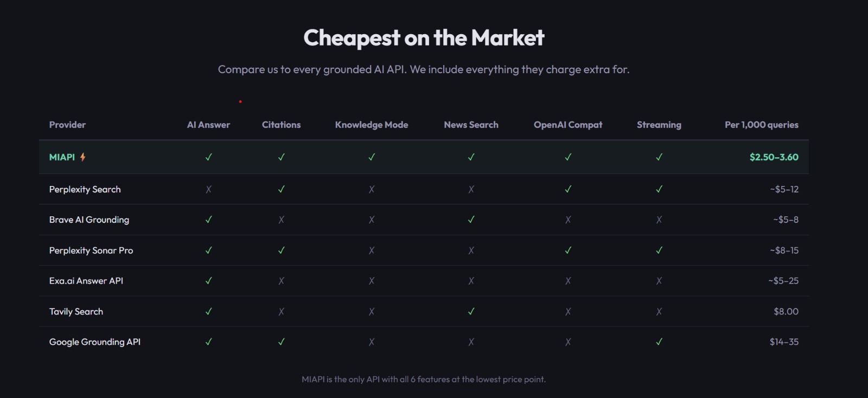Click the Google Grounding API provider name
868x398 pixels.
(x=95, y=342)
